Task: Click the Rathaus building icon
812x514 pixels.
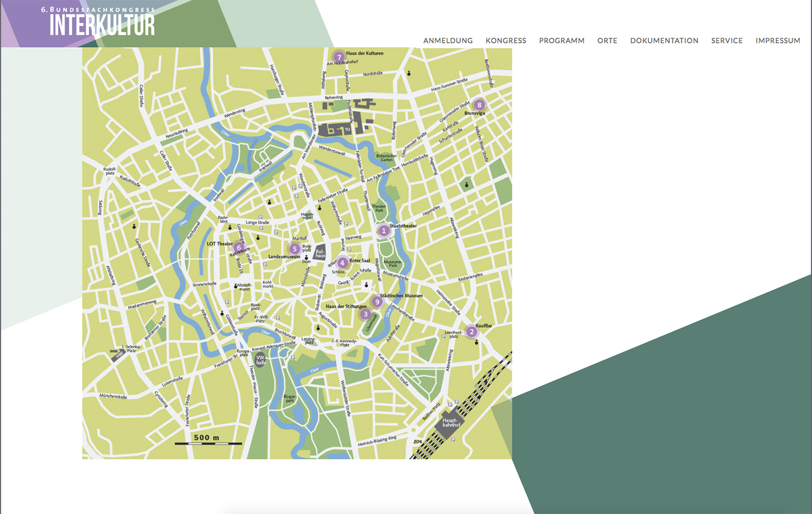Action: pos(320,253)
